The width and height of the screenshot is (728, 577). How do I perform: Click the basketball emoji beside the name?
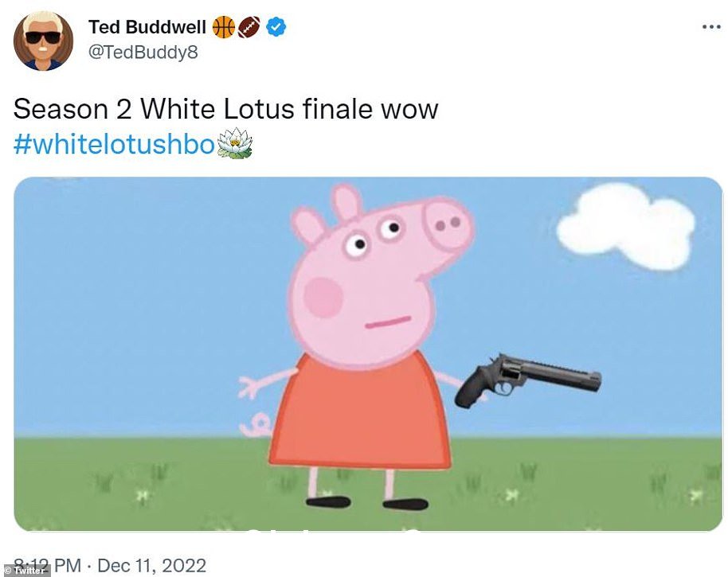coord(224,27)
